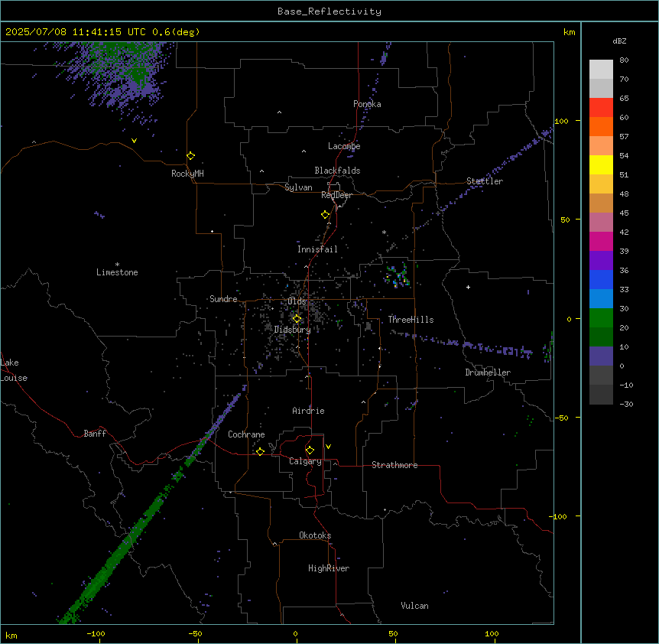Click the Base_Reflectivity title

329,11
